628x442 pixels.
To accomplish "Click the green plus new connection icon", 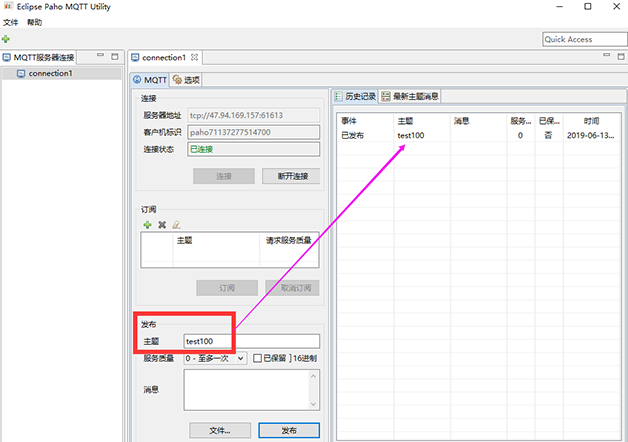I will [6, 39].
